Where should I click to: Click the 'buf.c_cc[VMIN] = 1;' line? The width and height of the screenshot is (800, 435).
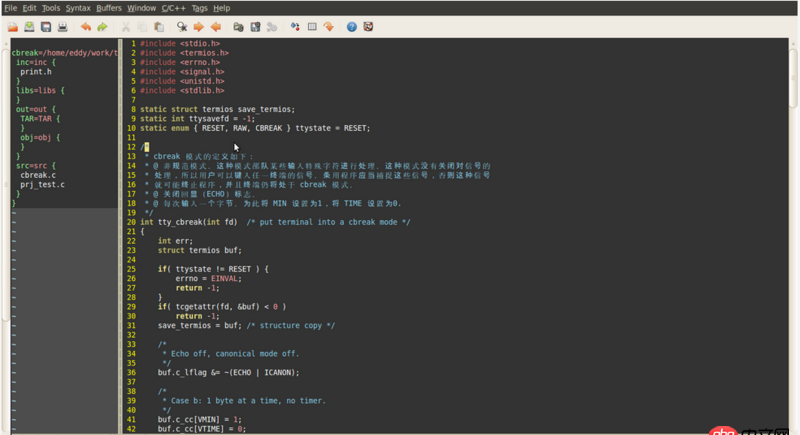tap(200, 420)
